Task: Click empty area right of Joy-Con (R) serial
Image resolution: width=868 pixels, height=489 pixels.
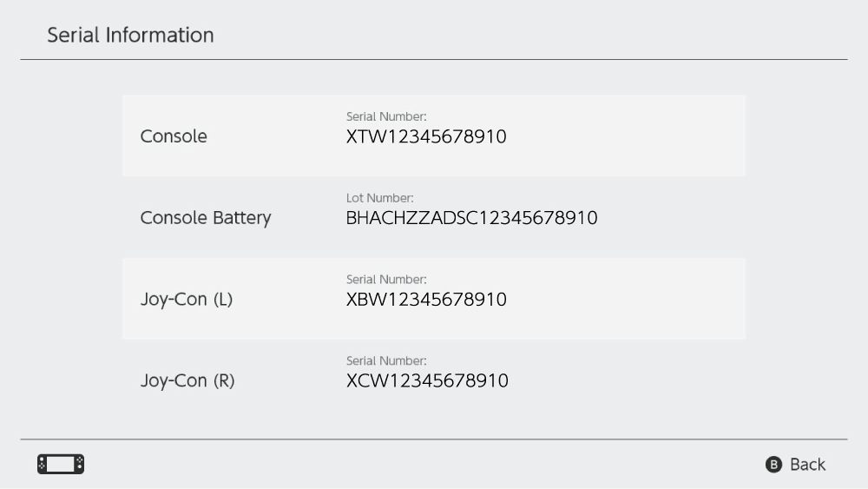Action: tap(628, 380)
